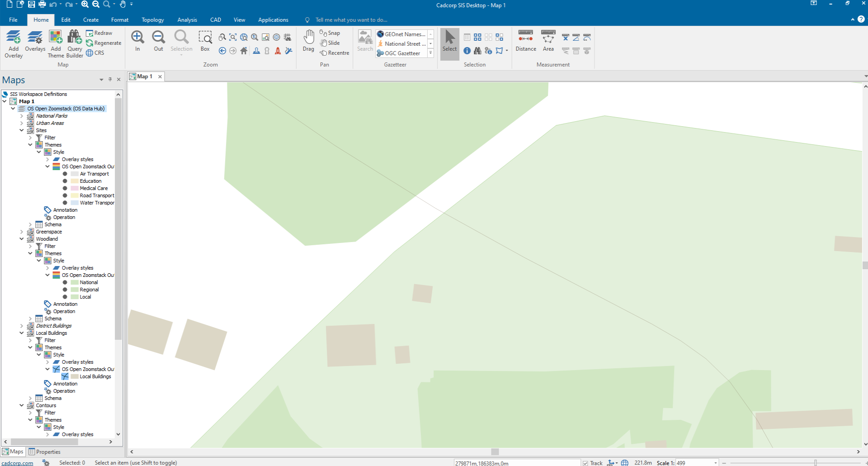This screenshot has height=466, width=868.
Task: Regenerate the map view
Action: coord(104,43)
